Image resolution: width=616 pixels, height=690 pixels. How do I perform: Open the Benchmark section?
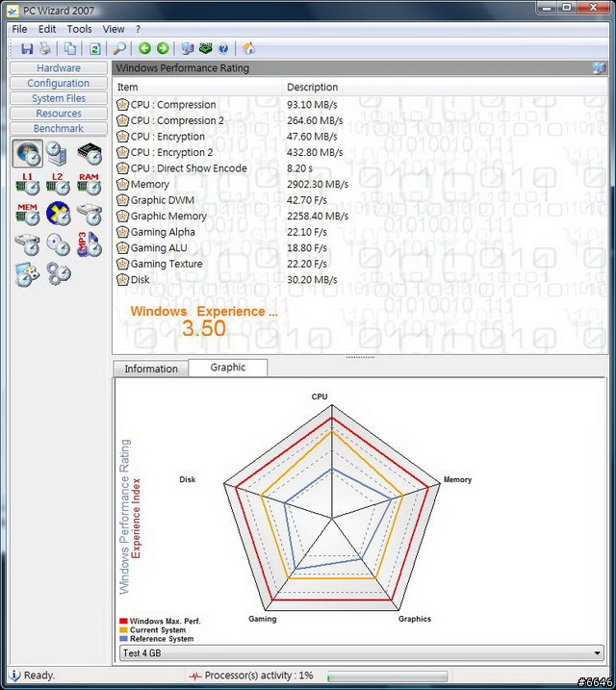(x=59, y=129)
